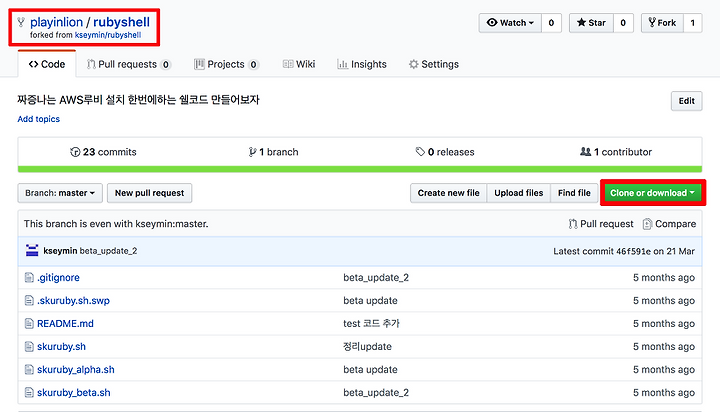Screen dimensions: 720x412
Task: Open the Watch dropdown button
Action: pos(510,23)
